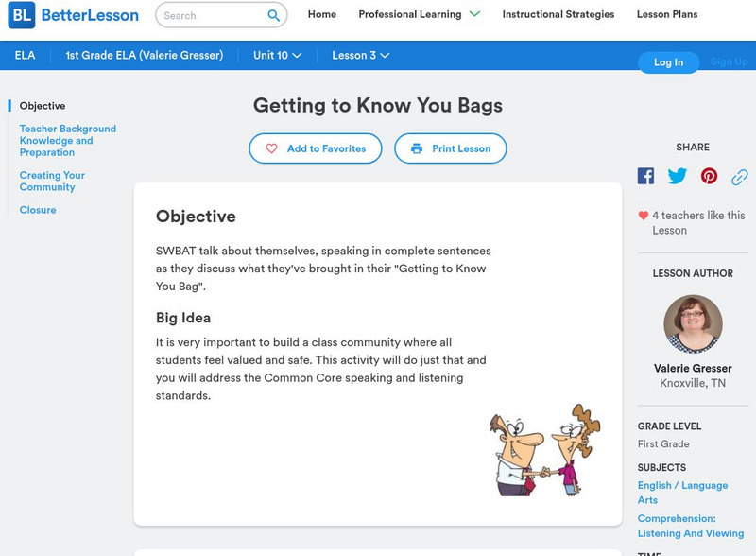Open the Instructional Strategies menu item
This screenshot has width=756, height=556.
558,14
